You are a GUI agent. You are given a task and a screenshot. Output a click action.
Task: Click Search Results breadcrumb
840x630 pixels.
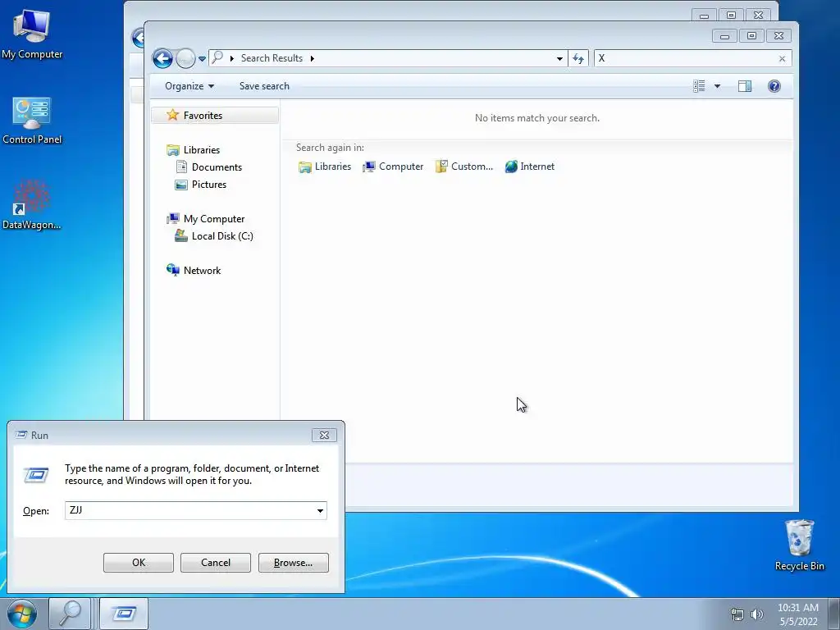click(x=272, y=58)
